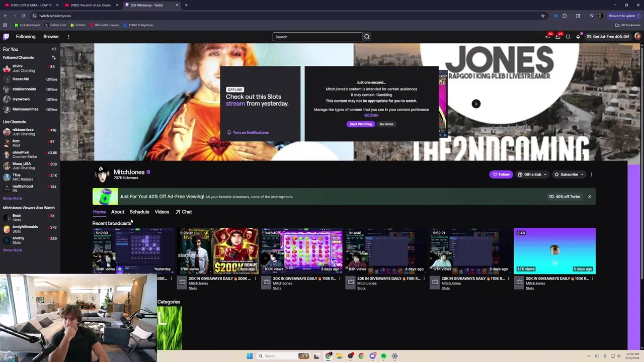This screenshot has width=644, height=362.
Task: Open the Twitch whispers chat icon
Action: (x=568, y=37)
